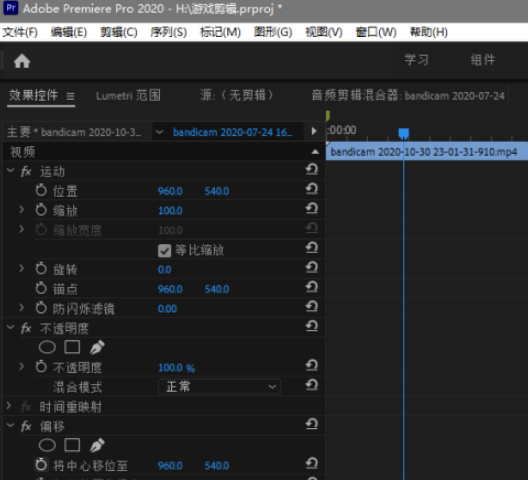Go to the Home screen icon

[x=22, y=61]
